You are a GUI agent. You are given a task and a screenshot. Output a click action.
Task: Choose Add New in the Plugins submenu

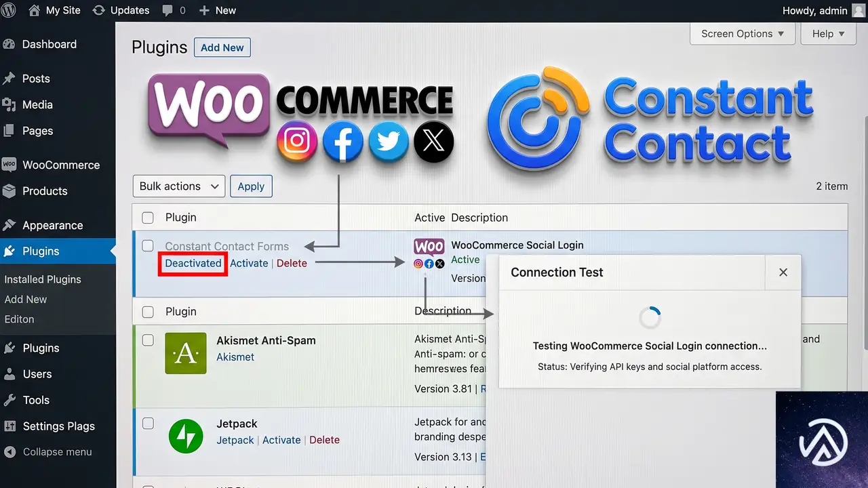coord(26,299)
